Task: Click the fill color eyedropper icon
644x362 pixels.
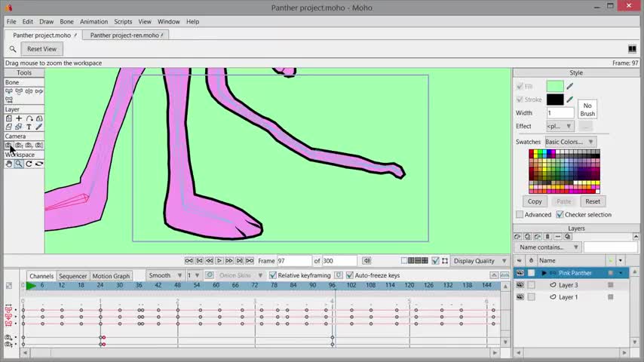Action: pos(569,86)
